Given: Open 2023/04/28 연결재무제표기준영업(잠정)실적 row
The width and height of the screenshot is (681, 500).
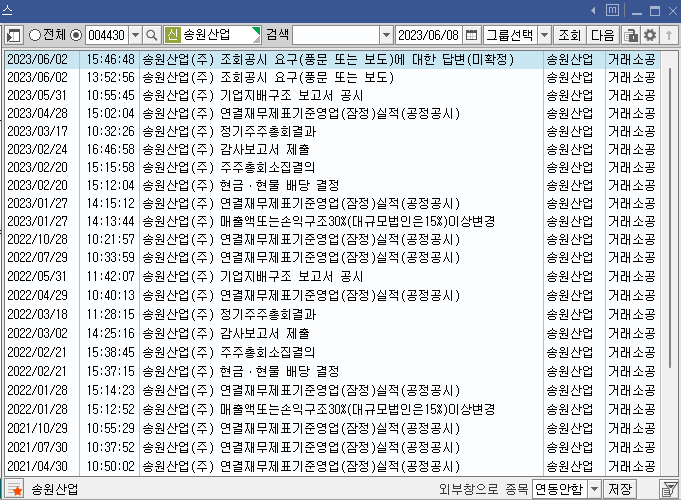Looking at the screenshot, I should [x=332, y=113].
